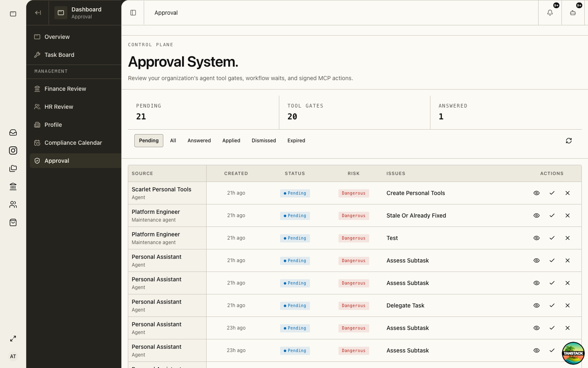Click the AT user avatar
Image resolution: width=588 pixels, height=368 pixels.
13,357
